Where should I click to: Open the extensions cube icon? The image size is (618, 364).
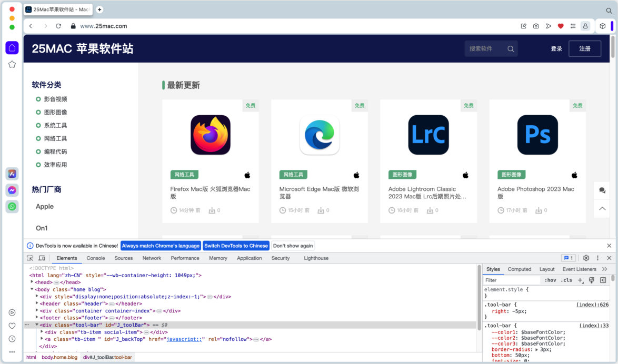(603, 26)
